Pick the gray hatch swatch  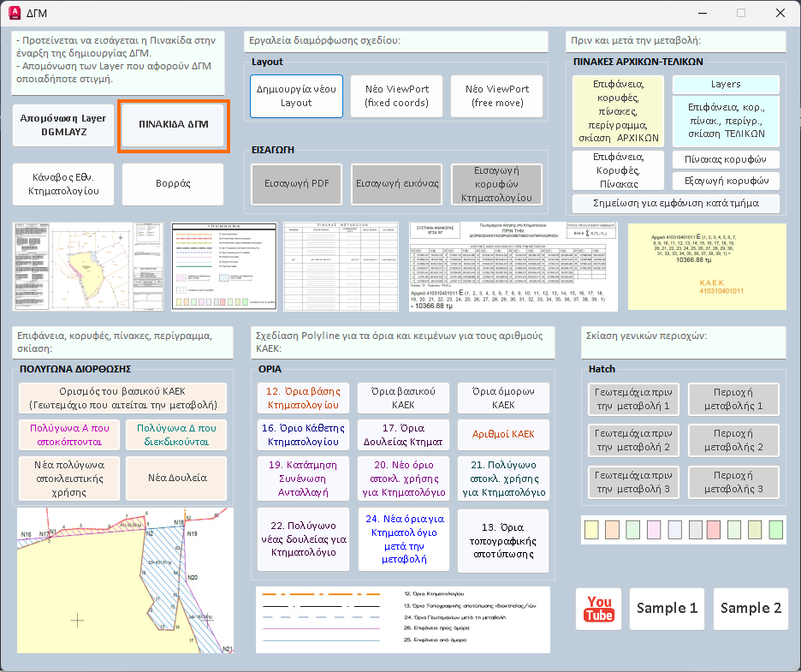[696, 530]
